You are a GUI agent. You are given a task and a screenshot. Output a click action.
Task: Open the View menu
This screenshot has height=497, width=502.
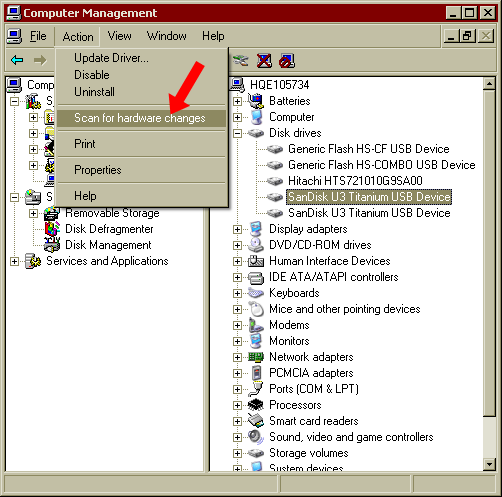[119, 36]
